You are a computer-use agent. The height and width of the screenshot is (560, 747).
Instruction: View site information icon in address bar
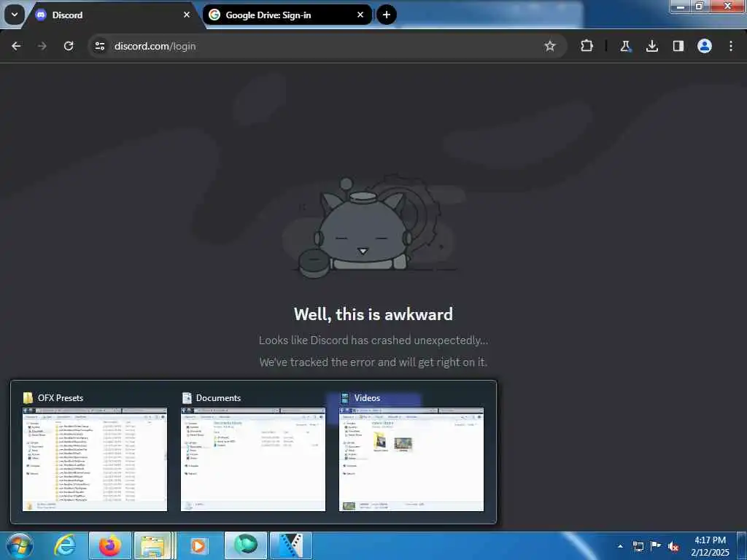[99, 46]
